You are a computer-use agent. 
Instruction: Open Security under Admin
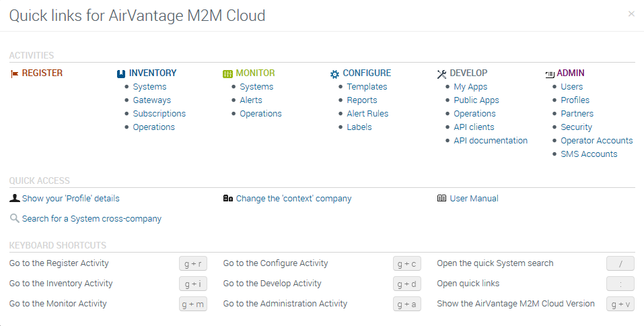click(577, 127)
